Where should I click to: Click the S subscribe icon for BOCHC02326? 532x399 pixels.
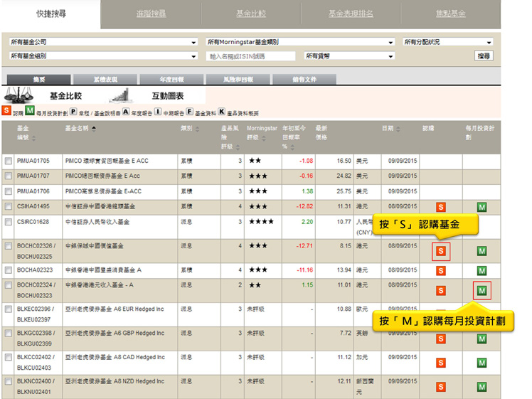click(x=441, y=251)
